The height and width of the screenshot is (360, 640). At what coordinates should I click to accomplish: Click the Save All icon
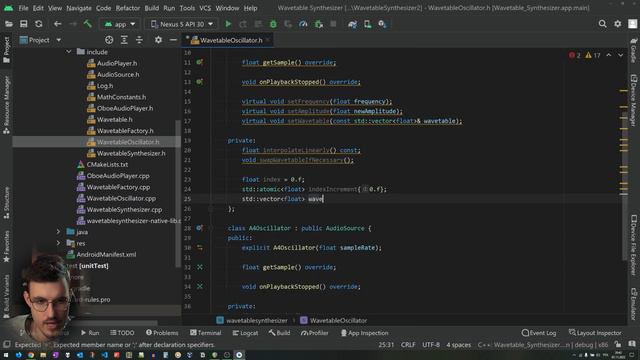pyautogui.click(x=24, y=24)
